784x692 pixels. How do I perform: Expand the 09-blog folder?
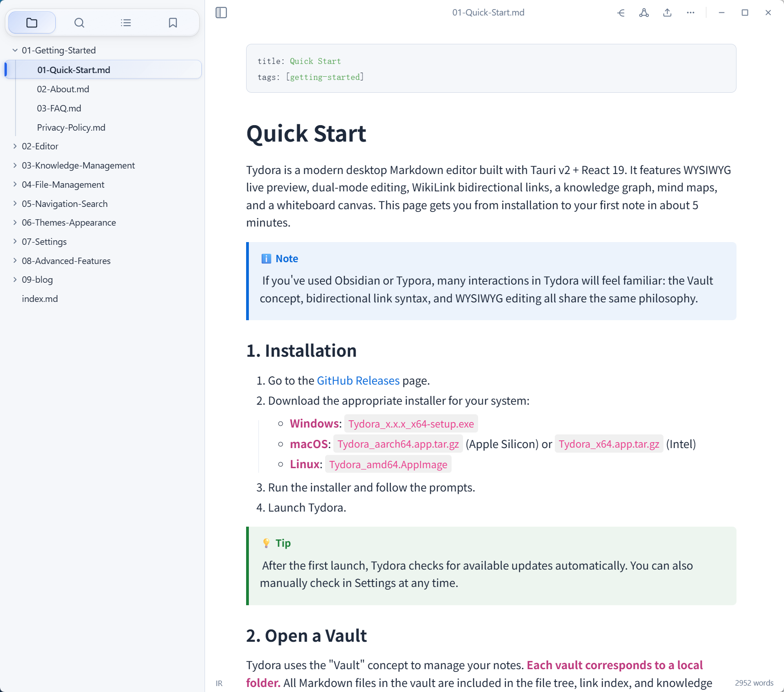point(15,280)
